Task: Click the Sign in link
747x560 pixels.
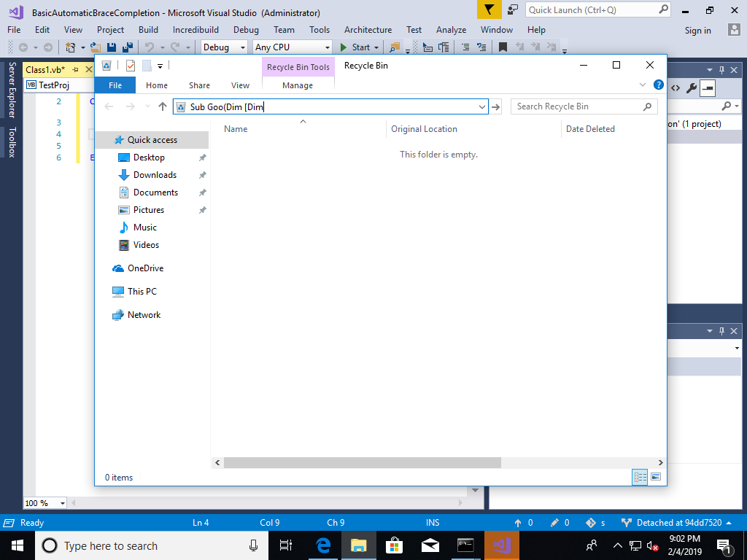Action: click(x=697, y=30)
